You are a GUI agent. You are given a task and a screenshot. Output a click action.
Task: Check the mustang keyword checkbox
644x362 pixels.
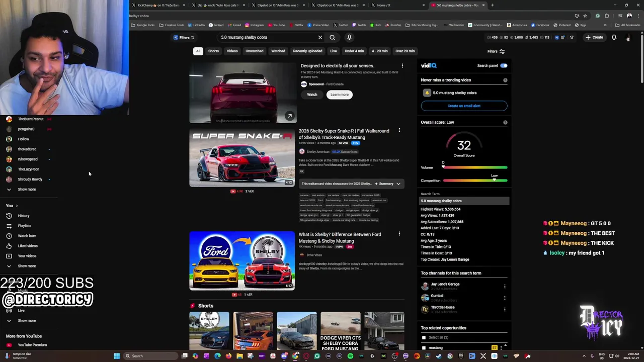pos(424,347)
